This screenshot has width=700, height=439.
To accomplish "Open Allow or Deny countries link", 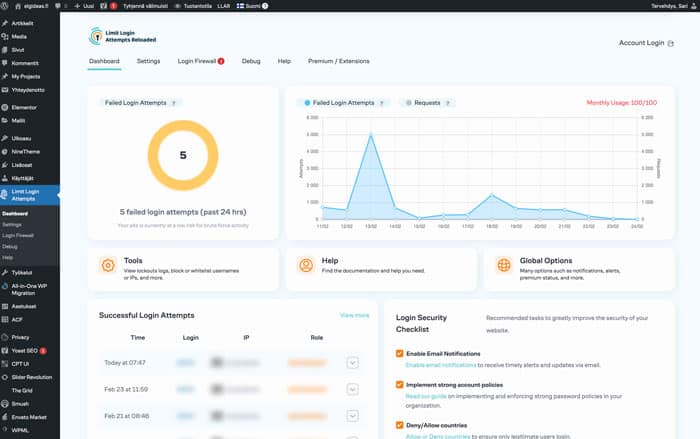I will click(x=438, y=436).
